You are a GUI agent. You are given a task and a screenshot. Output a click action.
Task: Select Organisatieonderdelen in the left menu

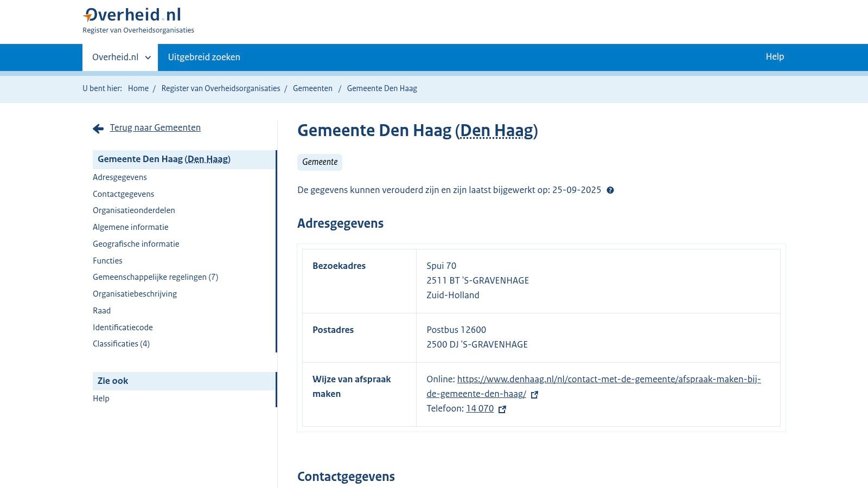(x=134, y=210)
